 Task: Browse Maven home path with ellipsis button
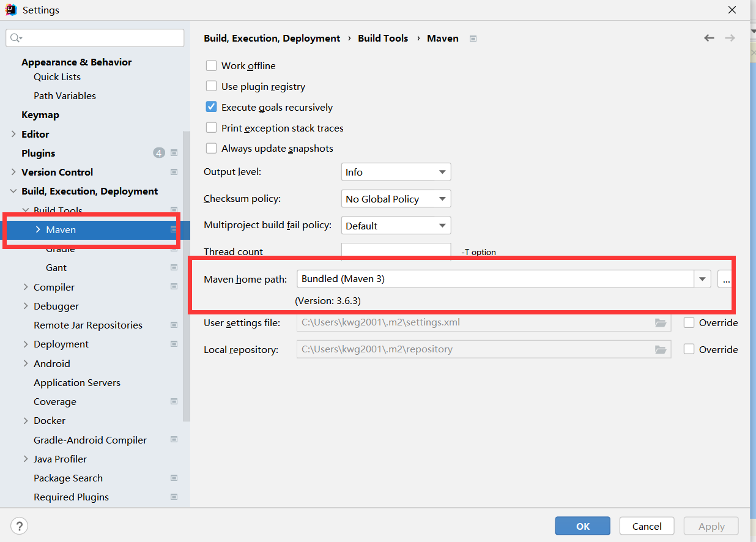(725, 279)
